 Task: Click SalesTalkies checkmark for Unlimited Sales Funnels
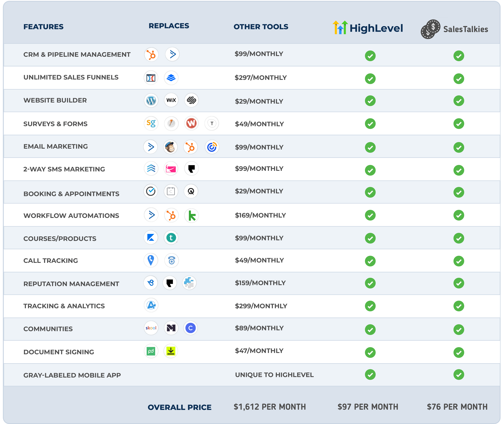459,79
